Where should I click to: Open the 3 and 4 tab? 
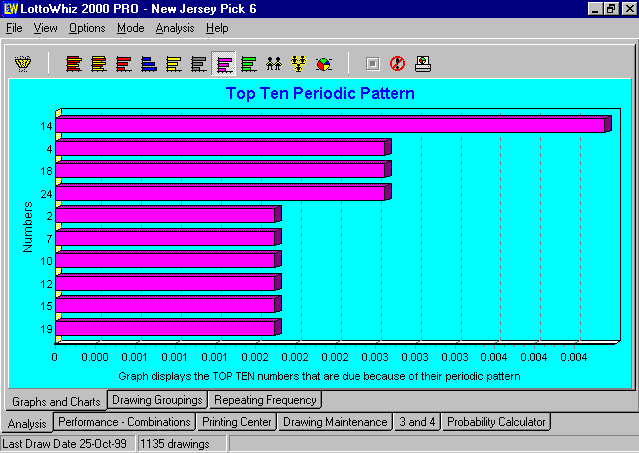point(417,422)
